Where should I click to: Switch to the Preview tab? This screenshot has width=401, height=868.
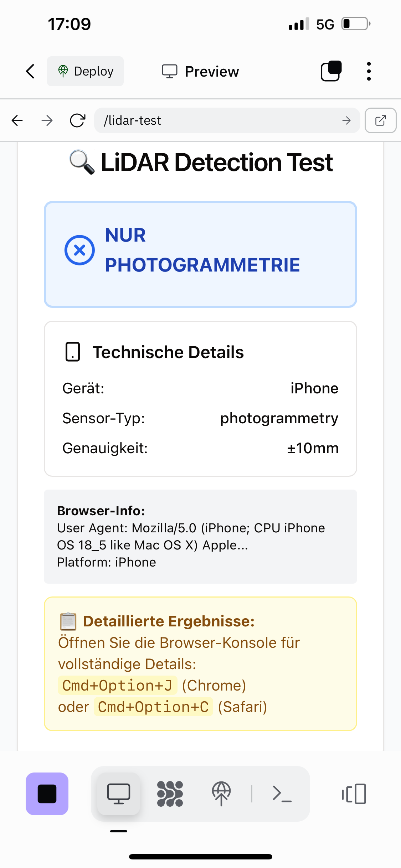tap(201, 71)
